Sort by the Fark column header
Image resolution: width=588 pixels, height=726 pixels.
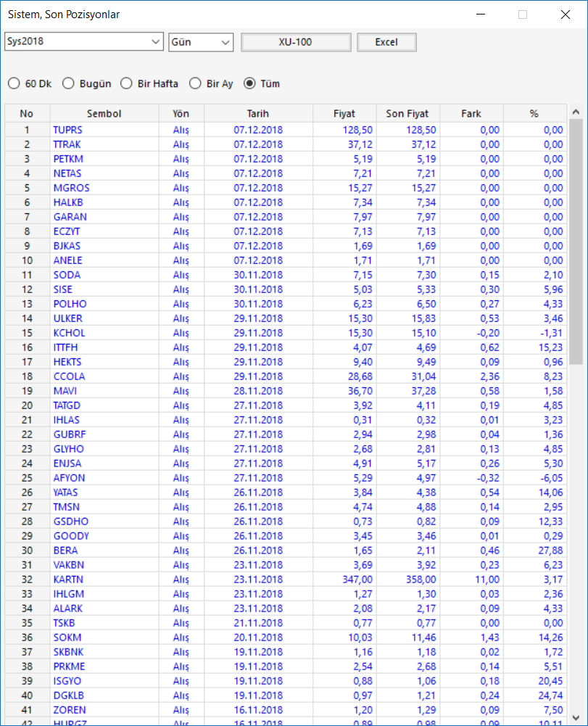click(471, 113)
